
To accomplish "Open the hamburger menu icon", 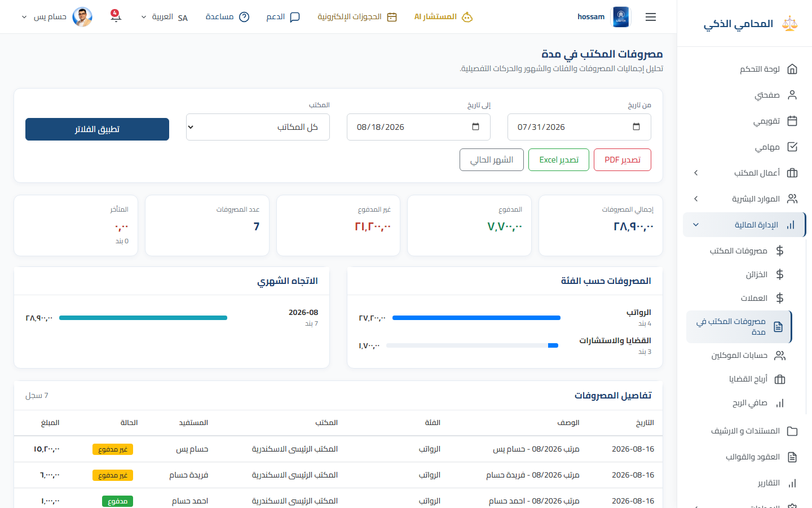I will pos(651,17).
